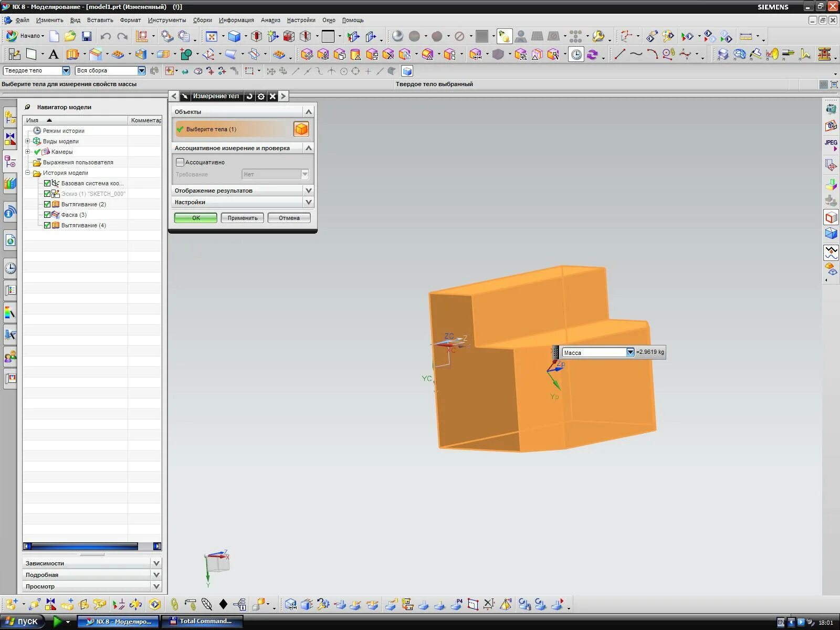This screenshot has height=630, width=840.
Task: Toggle the Вытягивание (4) checkbox
Action: pos(48,225)
